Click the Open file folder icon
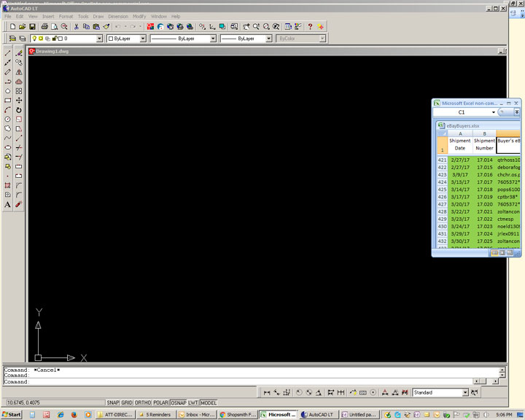Image resolution: width=525 pixels, height=420 pixels. point(23,26)
